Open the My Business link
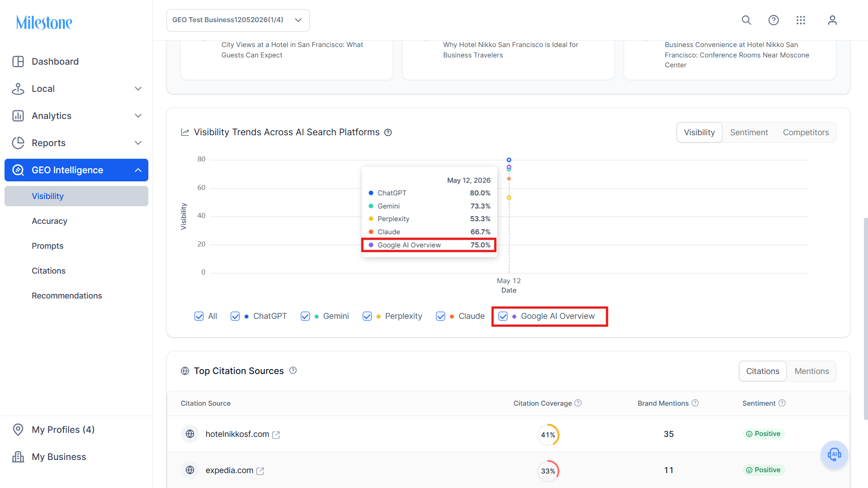868x488 pixels. point(59,457)
